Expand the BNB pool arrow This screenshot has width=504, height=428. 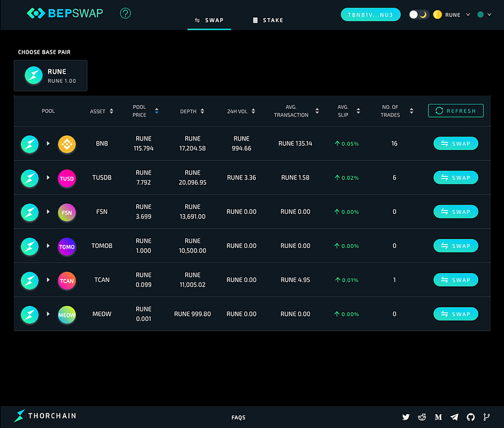tap(49, 144)
